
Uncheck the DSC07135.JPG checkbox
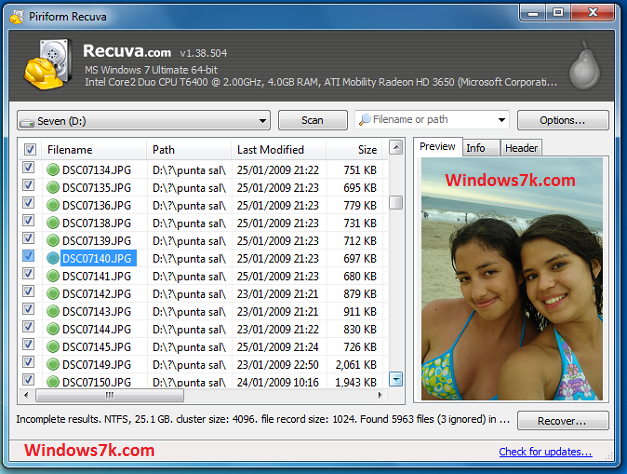tap(28, 185)
